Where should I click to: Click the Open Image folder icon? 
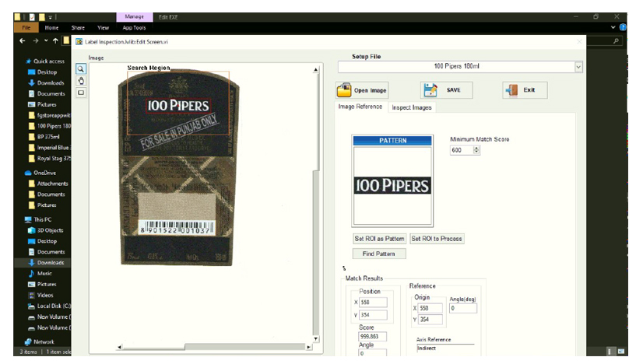coord(343,90)
